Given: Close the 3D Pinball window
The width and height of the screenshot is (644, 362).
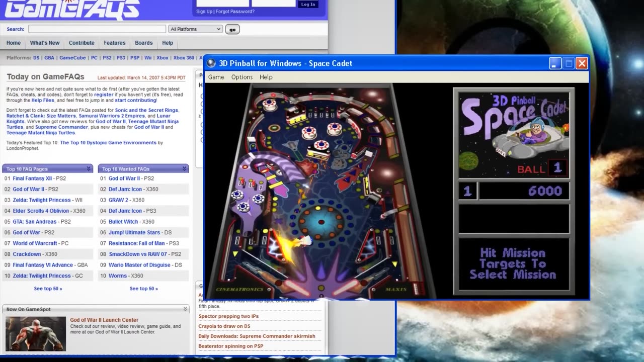Looking at the screenshot, I should pos(582,63).
